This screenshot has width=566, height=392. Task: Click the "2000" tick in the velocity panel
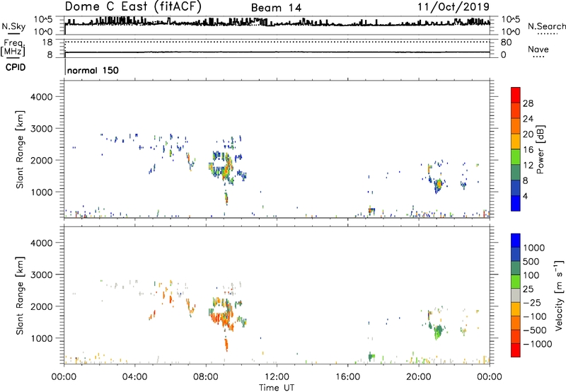tap(42, 306)
